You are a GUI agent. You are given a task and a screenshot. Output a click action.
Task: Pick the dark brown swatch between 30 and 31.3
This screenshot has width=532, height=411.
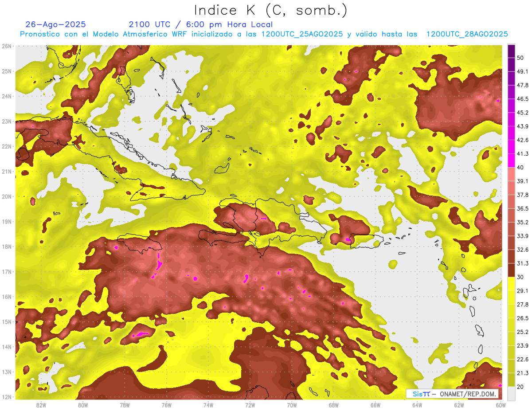coord(511,270)
